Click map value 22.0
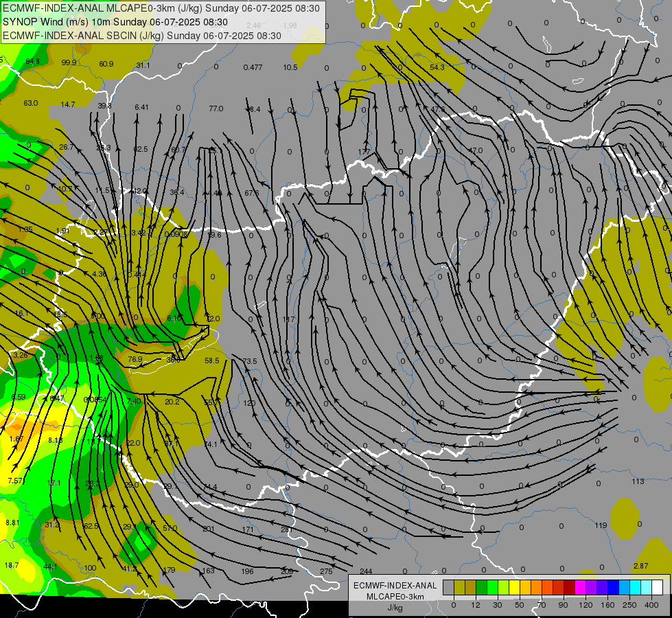 tap(133, 443)
